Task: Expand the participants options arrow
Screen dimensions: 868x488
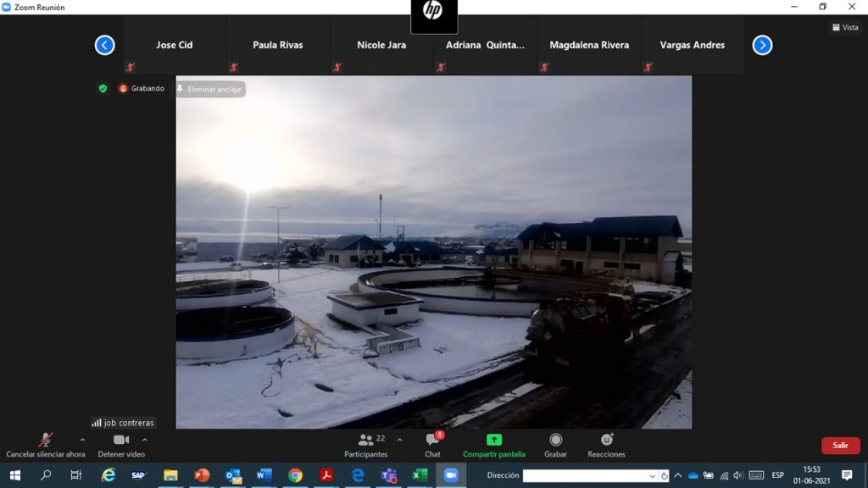Action: tap(400, 440)
